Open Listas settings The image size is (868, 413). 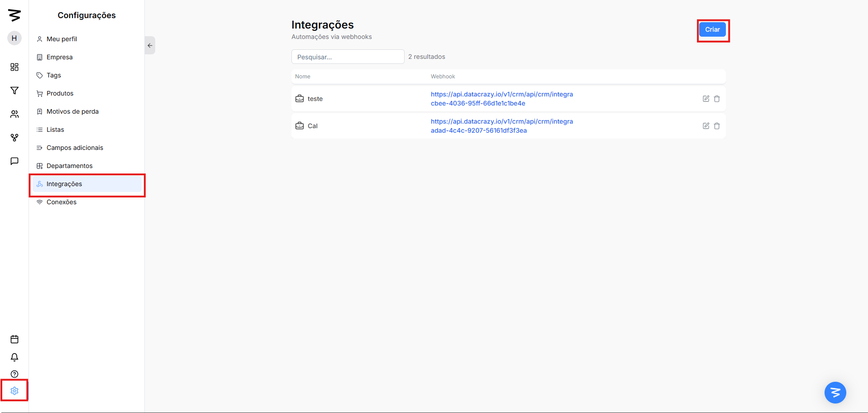(x=87, y=130)
